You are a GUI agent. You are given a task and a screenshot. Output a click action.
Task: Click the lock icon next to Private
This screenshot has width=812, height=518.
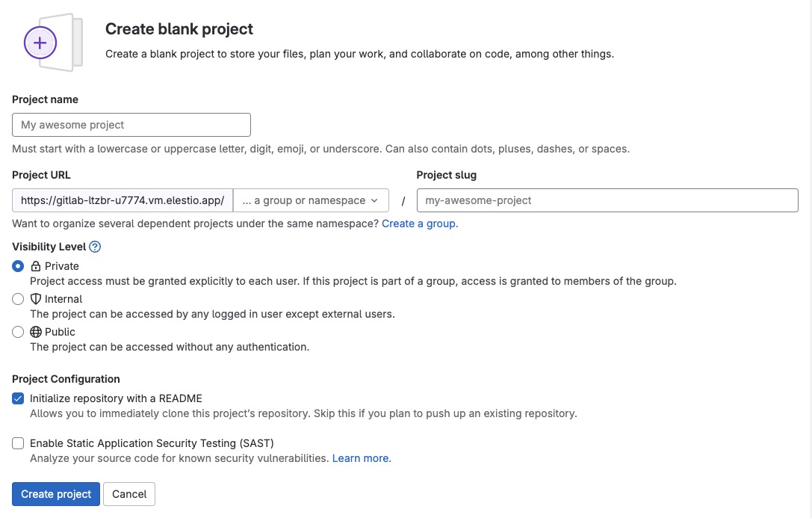click(x=36, y=266)
